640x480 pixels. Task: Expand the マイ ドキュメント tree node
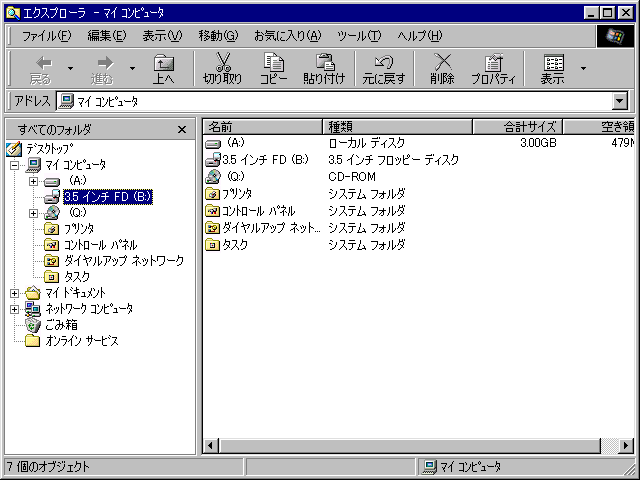tap(15, 293)
